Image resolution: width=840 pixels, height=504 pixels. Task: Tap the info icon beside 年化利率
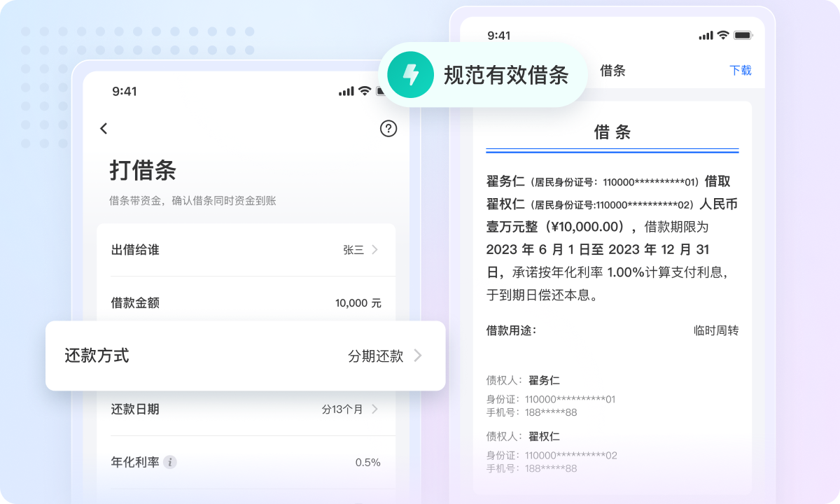click(x=170, y=462)
